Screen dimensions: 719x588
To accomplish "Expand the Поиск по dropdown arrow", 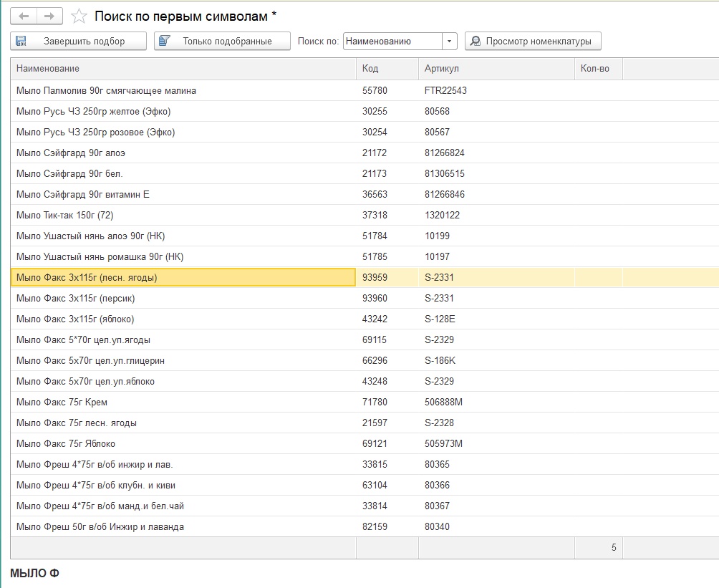I will point(450,41).
